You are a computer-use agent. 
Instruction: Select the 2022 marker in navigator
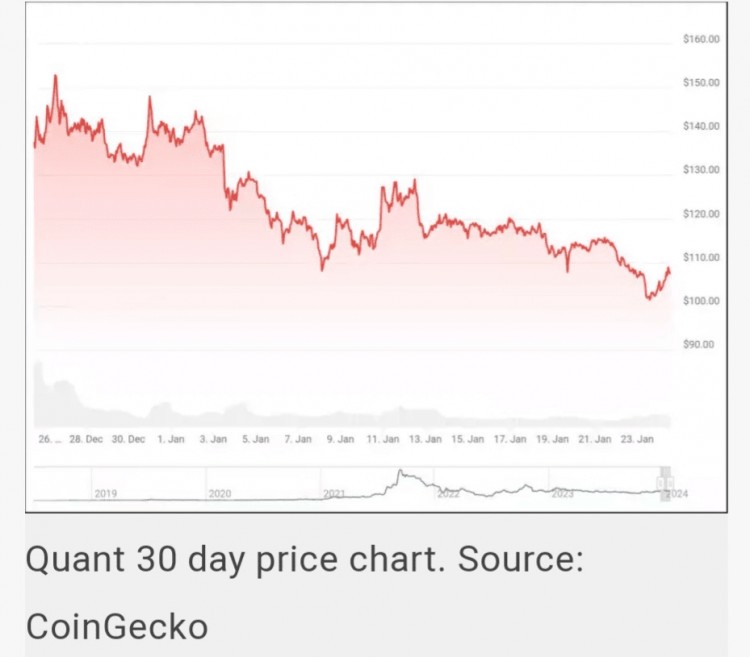click(x=448, y=493)
